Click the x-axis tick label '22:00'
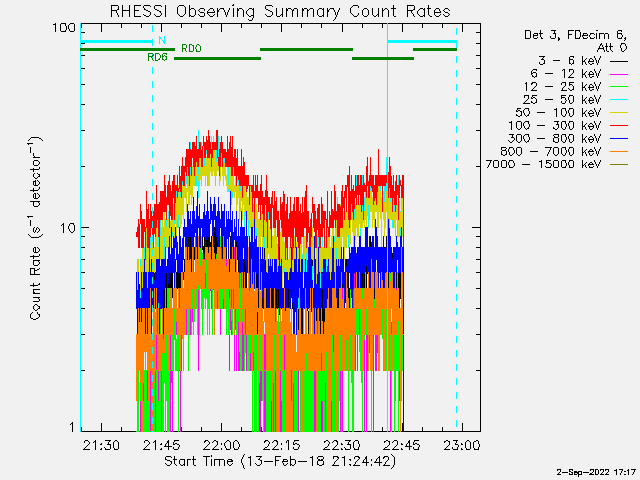The image size is (640, 480). click(222, 445)
